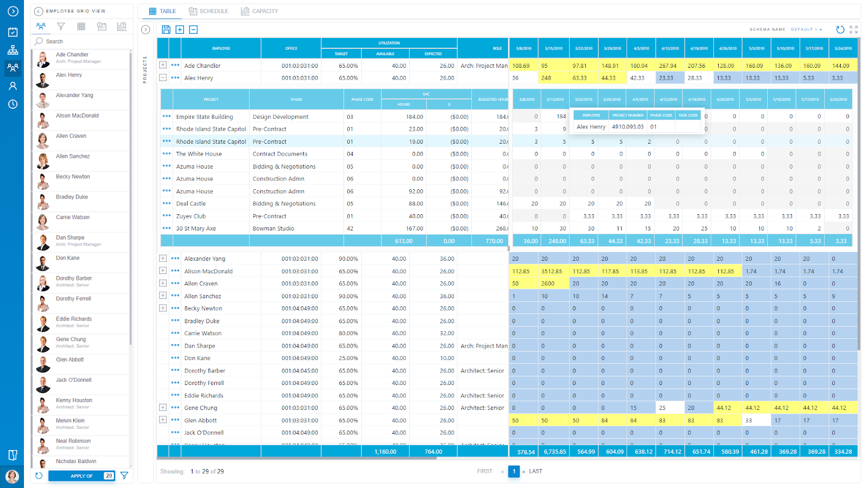Open the calendar-check icon in the left sidebar
The height and width of the screenshot is (488, 868).
(x=12, y=32)
